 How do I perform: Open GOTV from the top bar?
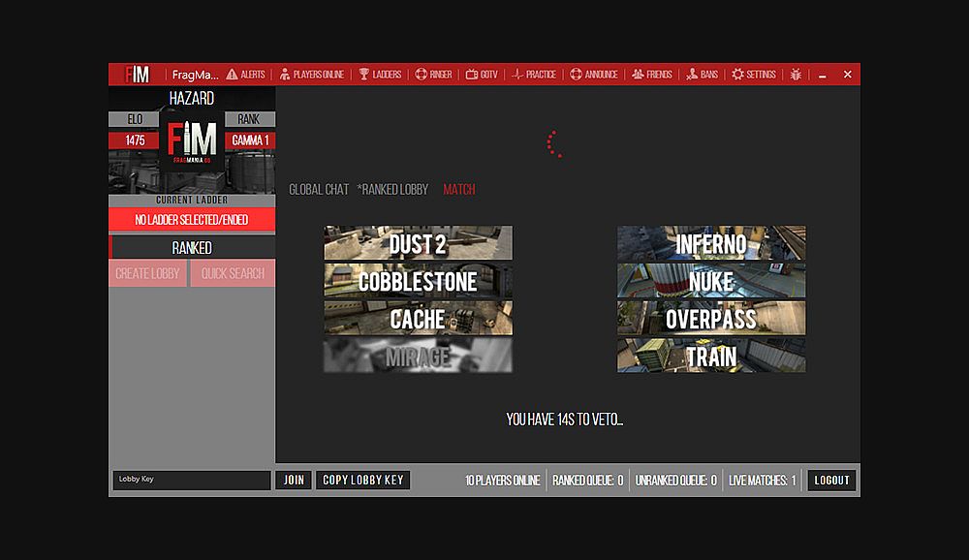point(482,75)
